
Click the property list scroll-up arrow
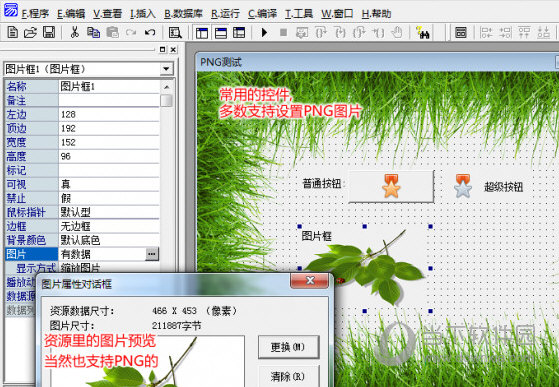pos(166,87)
